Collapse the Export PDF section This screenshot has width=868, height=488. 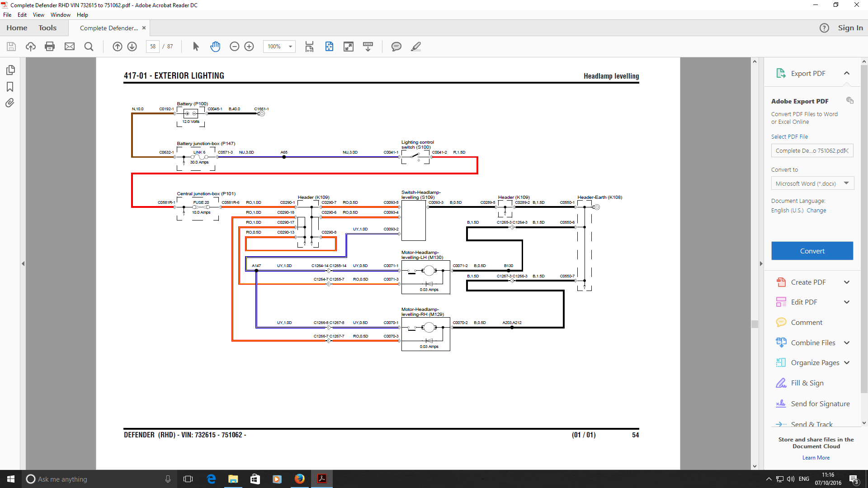pyautogui.click(x=847, y=73)
